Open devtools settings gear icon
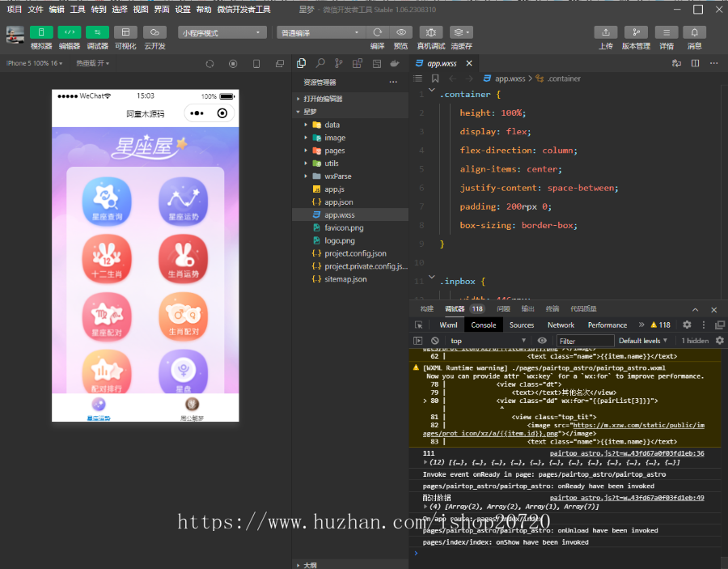This screenshot has width=728, height=569. coord(687,325)
